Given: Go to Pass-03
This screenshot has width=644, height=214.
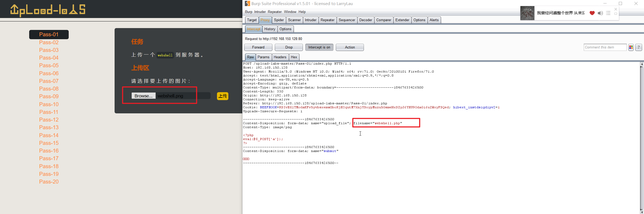Looking at the screenshot, I should point(49,50).
